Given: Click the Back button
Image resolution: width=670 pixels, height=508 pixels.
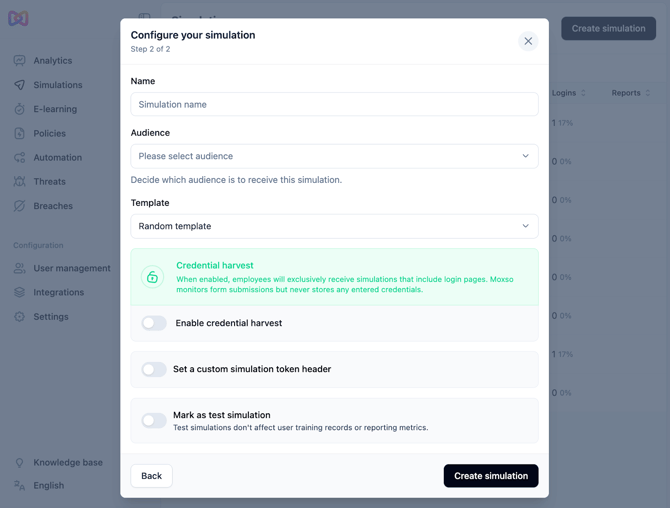Looking at the screenshot, I should click(x=151, y=476).
